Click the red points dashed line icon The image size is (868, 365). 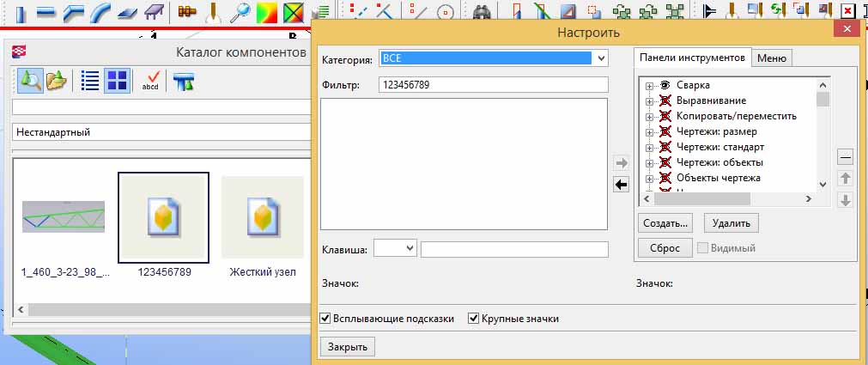[x=359, y=12]
